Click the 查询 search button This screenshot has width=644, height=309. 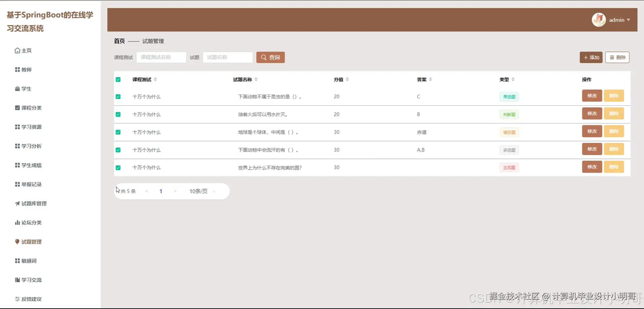tap(270, 57)
